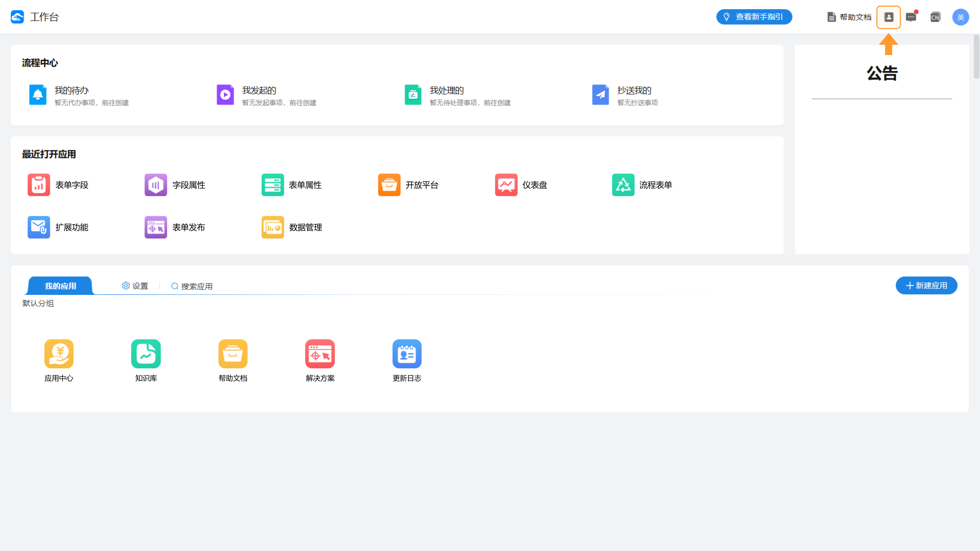The height and width of the screenshot is (551, 980).
Task: Open the messages chat bubble icon
Action: click(911, 17)
